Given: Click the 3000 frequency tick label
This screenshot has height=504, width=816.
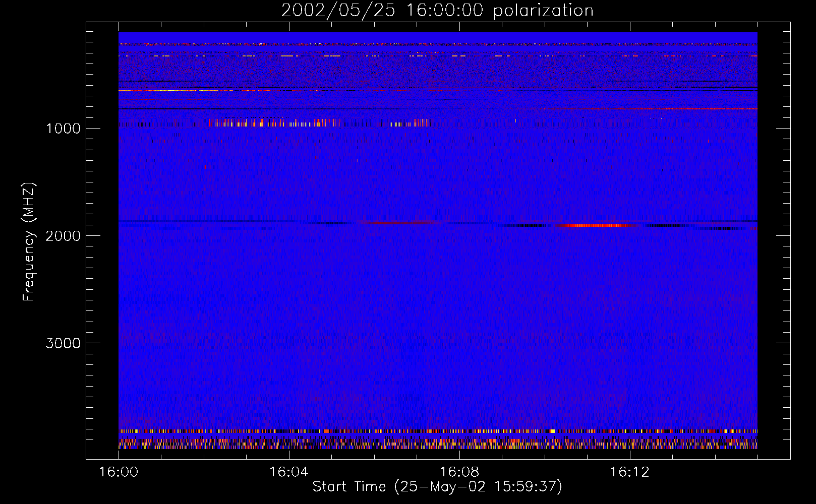Looking at the screenshot, I should click(x=63, y=343).
